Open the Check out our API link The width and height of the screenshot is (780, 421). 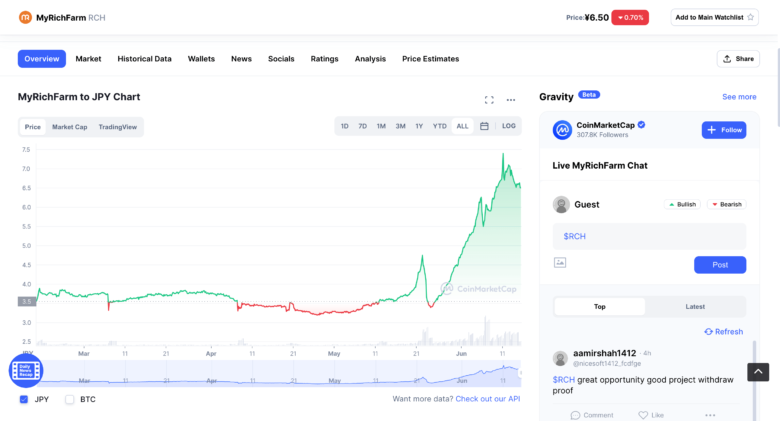tap(488, 399)
